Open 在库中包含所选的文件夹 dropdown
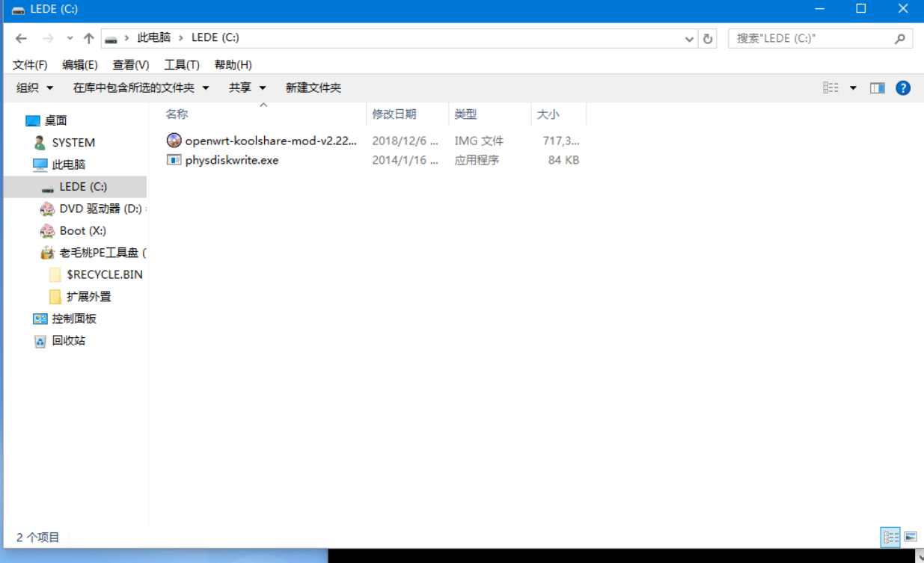This screenshot has width=924, height=563. pos(141,88)
